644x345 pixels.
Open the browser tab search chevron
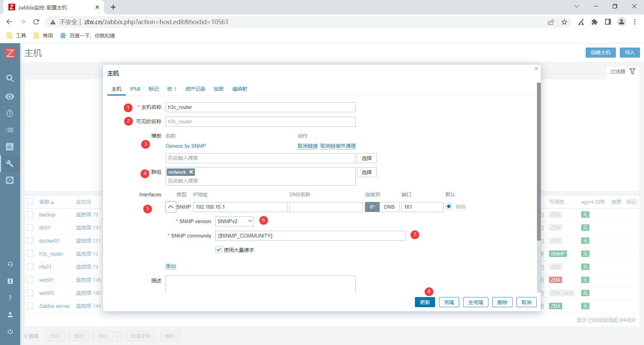click(577, 6)
